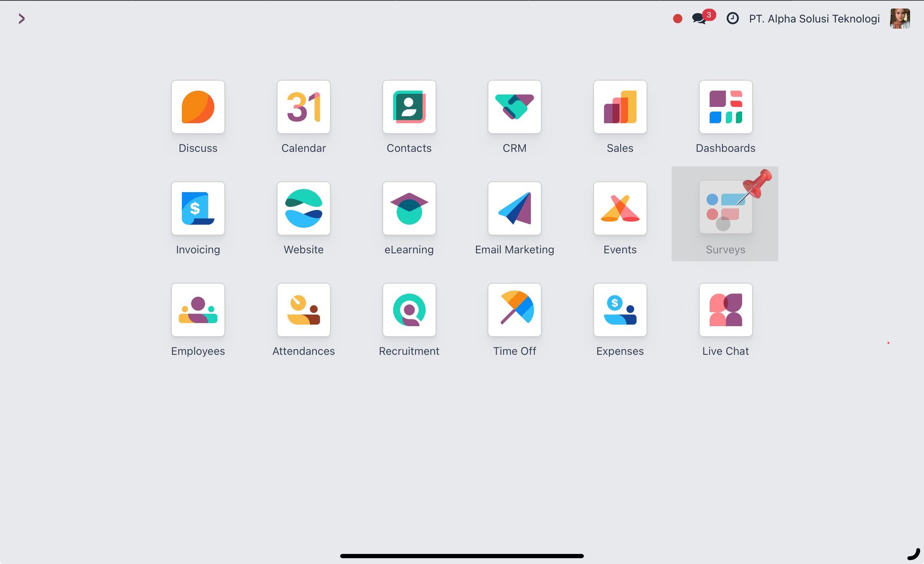Image resolution: width=924 pixels, height=564 pixels.
Task: Open the Discuss app
Action: 198,107
